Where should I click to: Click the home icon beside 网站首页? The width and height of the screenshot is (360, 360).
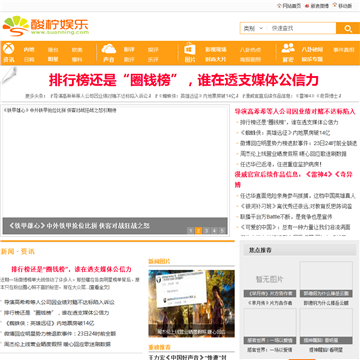click(279, 6)
